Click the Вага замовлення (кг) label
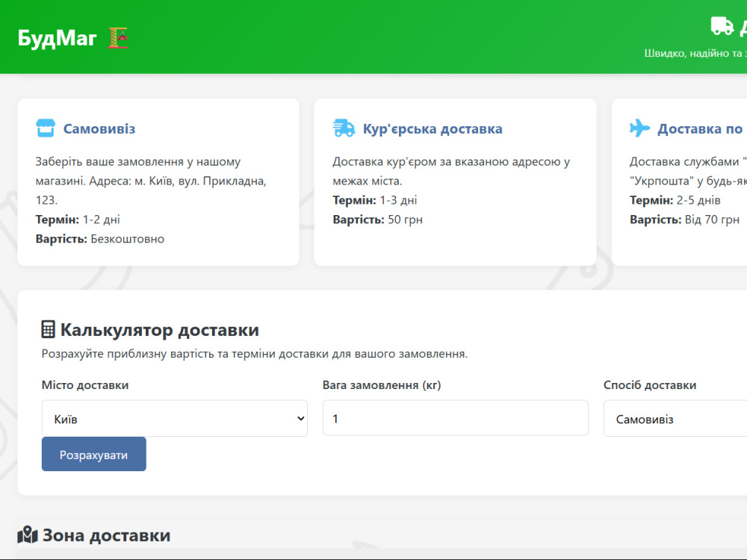 382,385
